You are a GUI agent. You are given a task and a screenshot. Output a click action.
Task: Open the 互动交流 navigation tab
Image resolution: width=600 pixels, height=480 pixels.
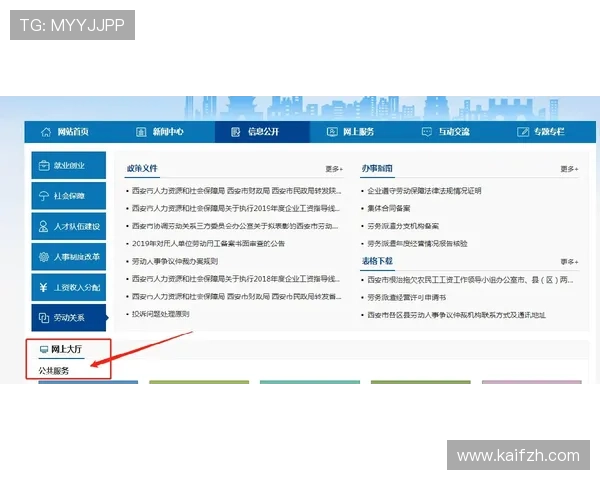454,132
